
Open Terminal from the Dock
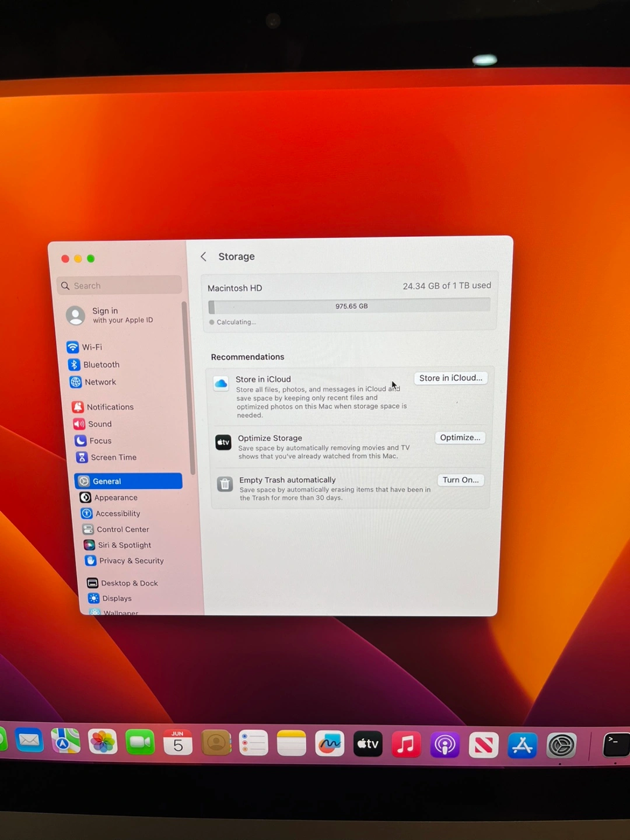615,745
